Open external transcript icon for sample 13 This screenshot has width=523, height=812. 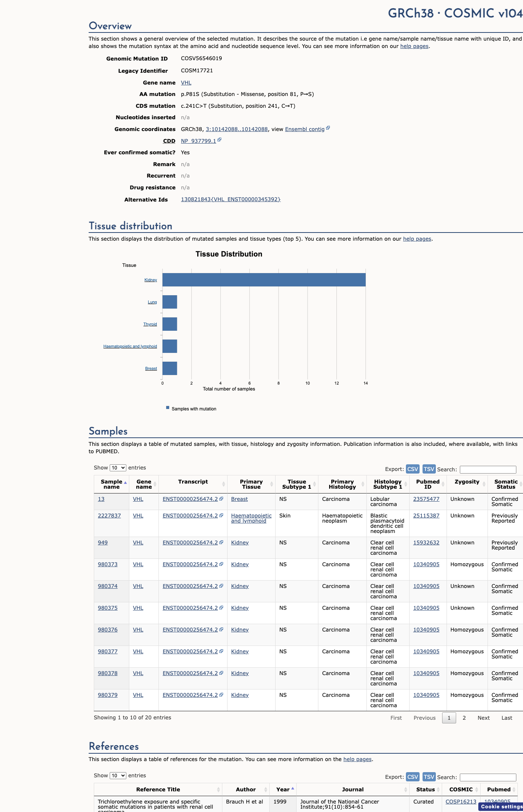(x=221, y=499)
